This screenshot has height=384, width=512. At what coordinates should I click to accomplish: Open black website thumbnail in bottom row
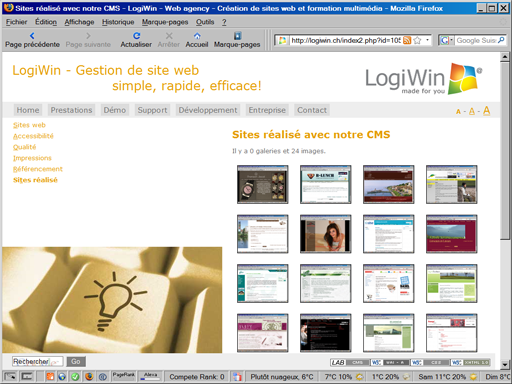point(326,333)
